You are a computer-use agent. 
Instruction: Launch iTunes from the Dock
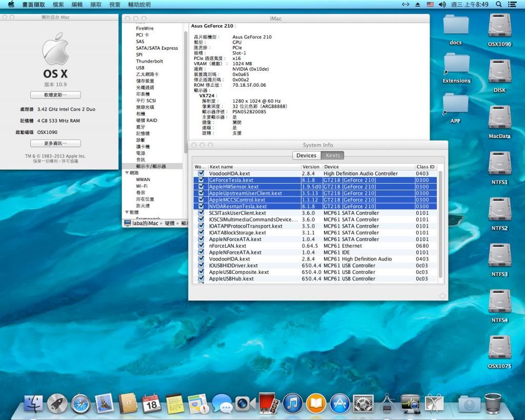tap(293, 403)
